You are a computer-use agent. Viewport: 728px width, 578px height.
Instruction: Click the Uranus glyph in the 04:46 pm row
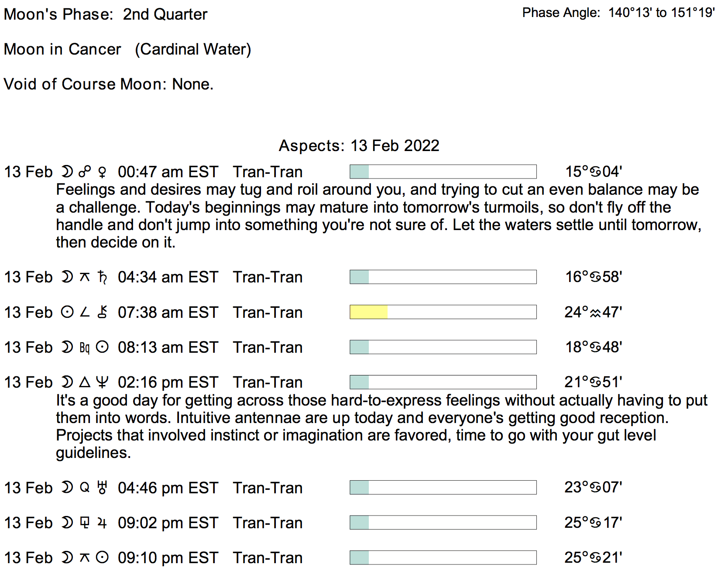point(102,488)
